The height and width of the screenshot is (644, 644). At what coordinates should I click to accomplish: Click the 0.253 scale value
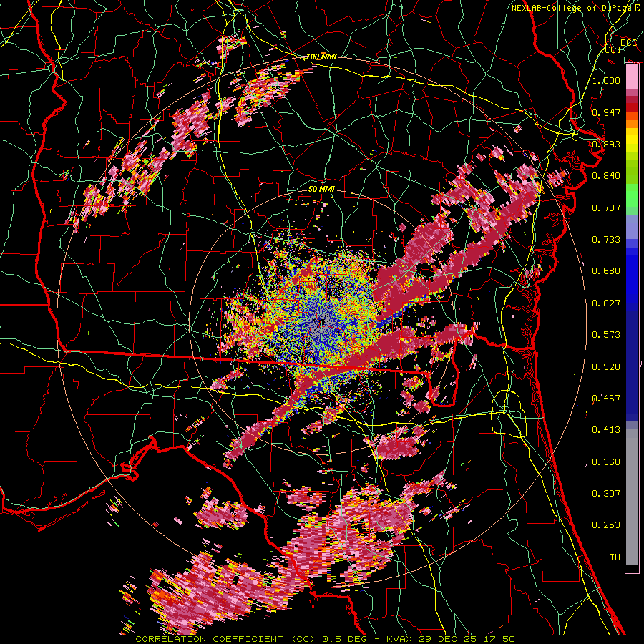pyautogui.click(x=606, y=525)
